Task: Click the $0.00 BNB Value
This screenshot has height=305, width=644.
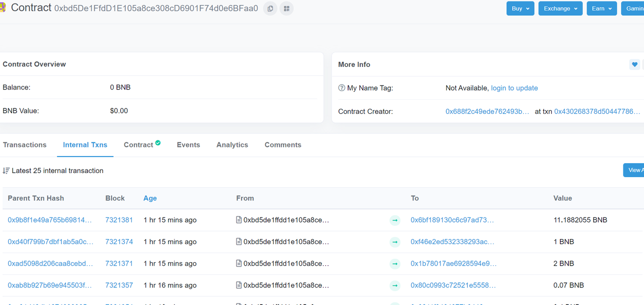Action: pos(119,111)
